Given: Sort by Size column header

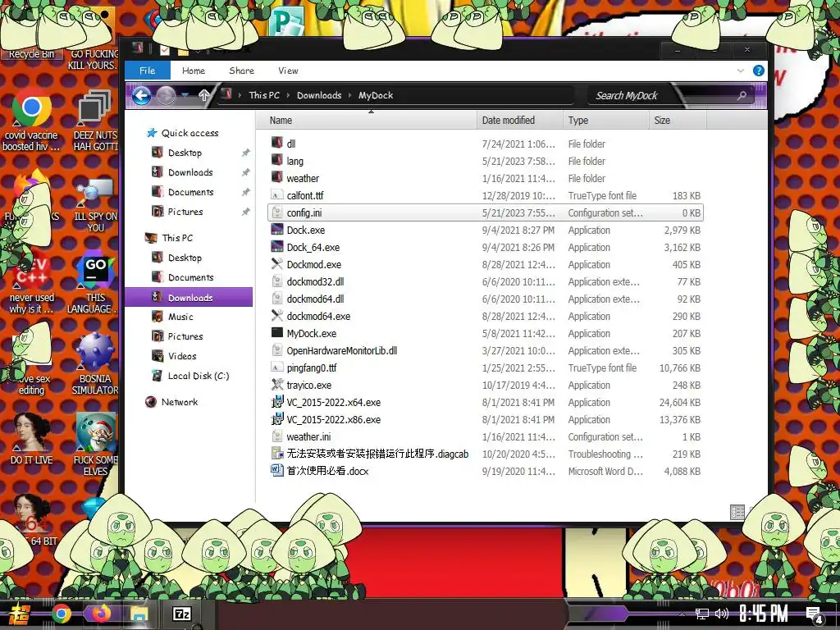Looking at the screenshot, I should pyautogui.click(x=678, y=121).
